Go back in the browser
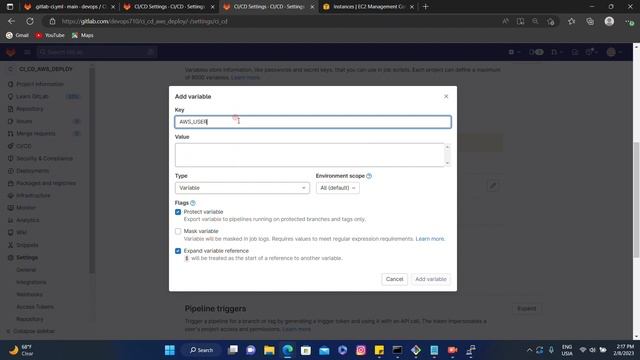The height and width of the screenshot is (360, 640). coord(11,21)
